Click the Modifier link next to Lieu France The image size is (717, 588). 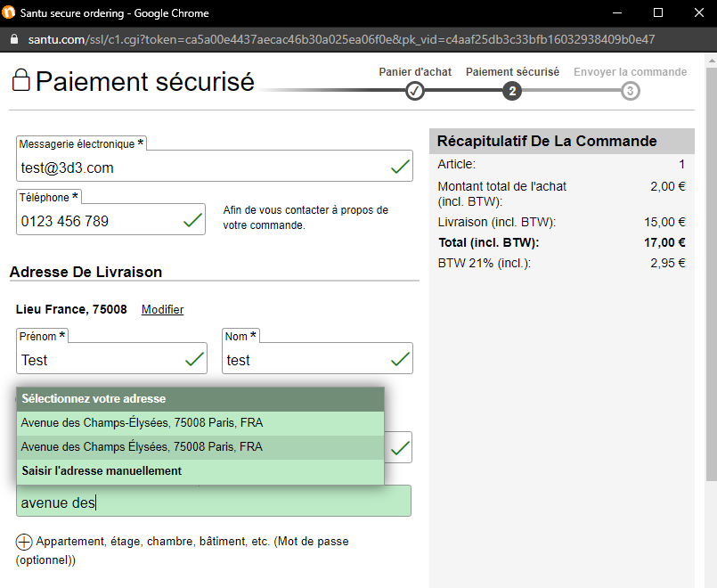pyautogui.click(x=162, y=310)
